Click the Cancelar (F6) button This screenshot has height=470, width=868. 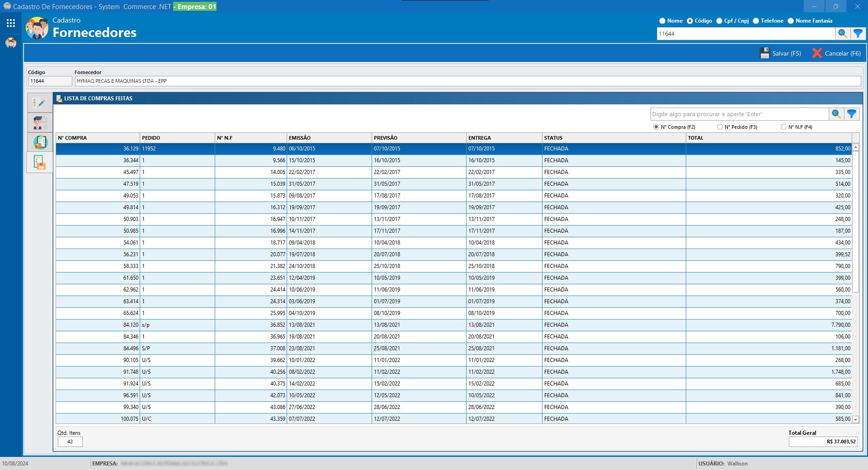tap(836, 53)
